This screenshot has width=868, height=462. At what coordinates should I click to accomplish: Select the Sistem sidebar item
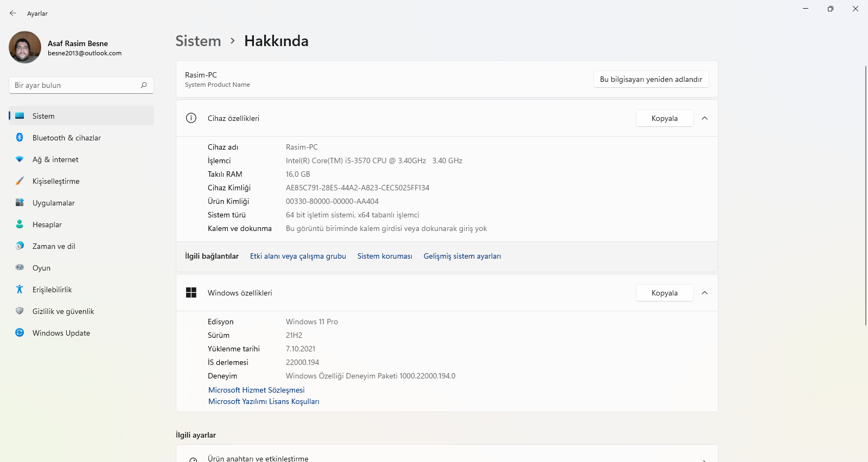pos(81,116)
